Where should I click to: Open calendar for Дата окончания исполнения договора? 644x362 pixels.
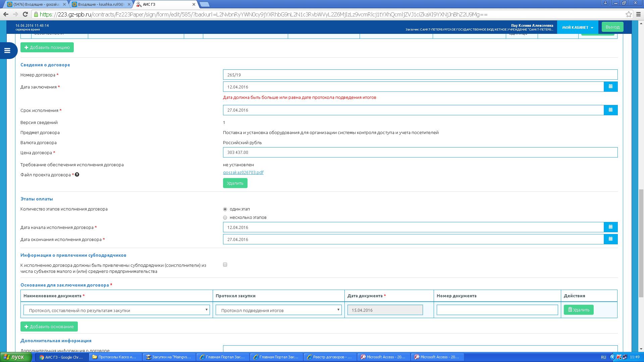(610, 239)
